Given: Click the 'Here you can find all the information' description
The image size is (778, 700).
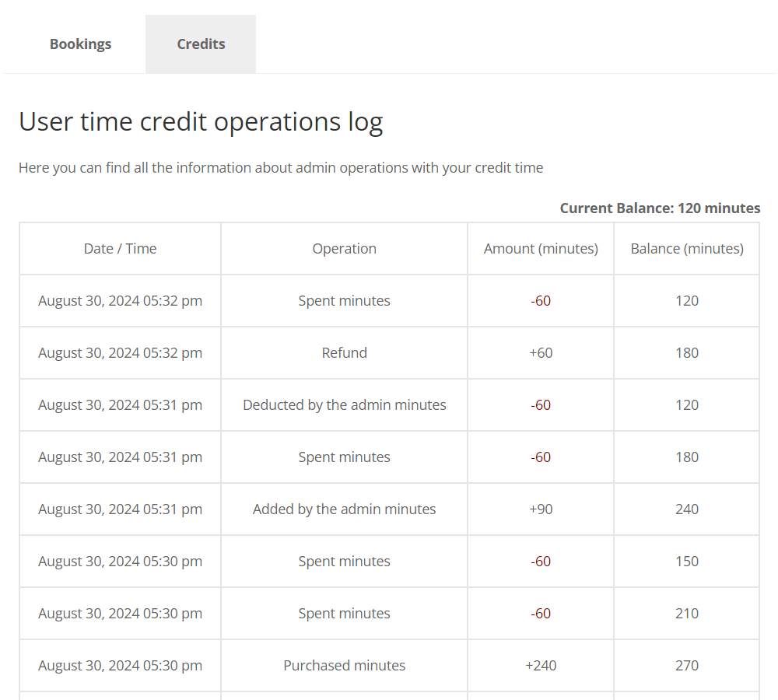Looking at the screenshot, I should [x=281, y=168].
